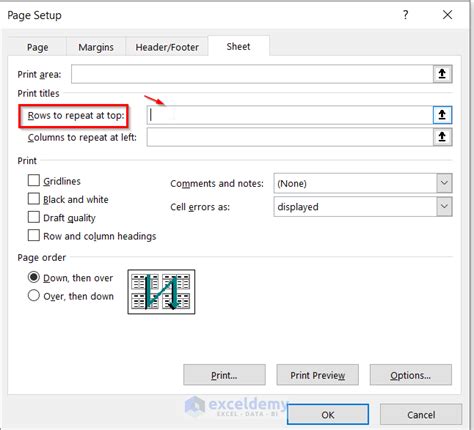
Task: Toggle the Draft quality checkbox
Action: (34, 217)
